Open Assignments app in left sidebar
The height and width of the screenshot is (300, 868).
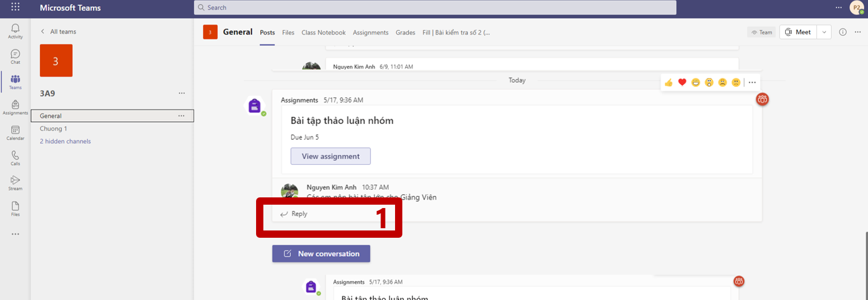pyautogui.click(x=15, y=107)
